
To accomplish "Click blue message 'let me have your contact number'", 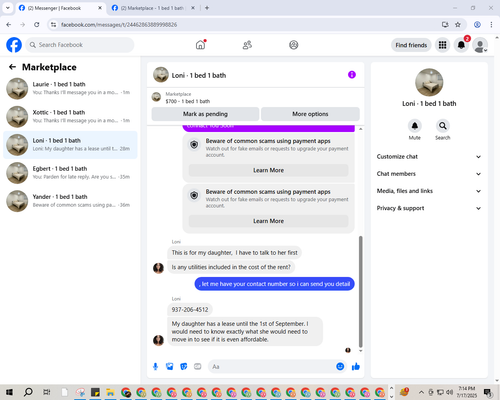I will 274,284.
